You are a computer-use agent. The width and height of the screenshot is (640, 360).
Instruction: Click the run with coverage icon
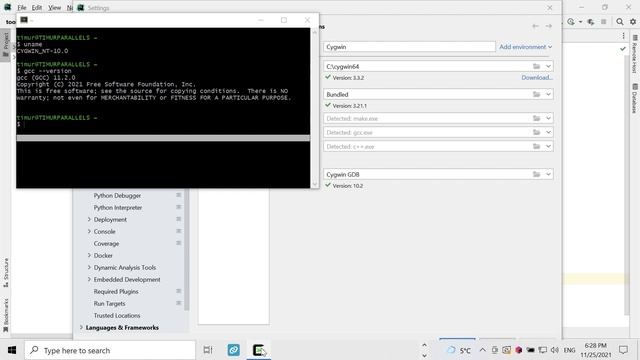point(571,22)
